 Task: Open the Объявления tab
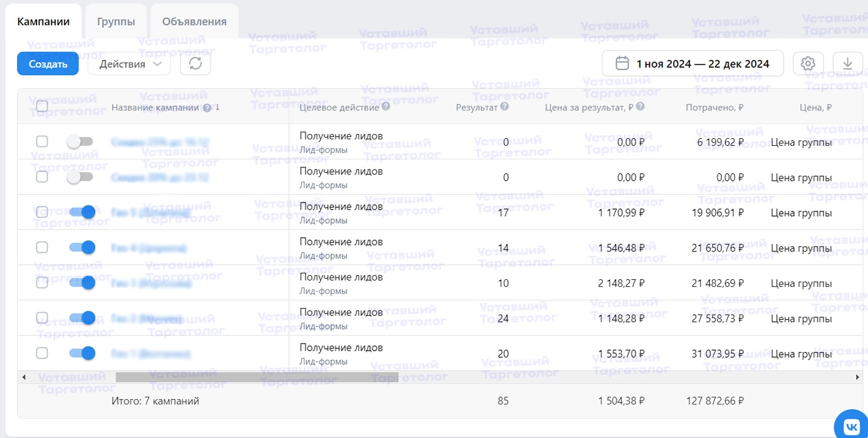pyautogui.click(x=194, y=22)
